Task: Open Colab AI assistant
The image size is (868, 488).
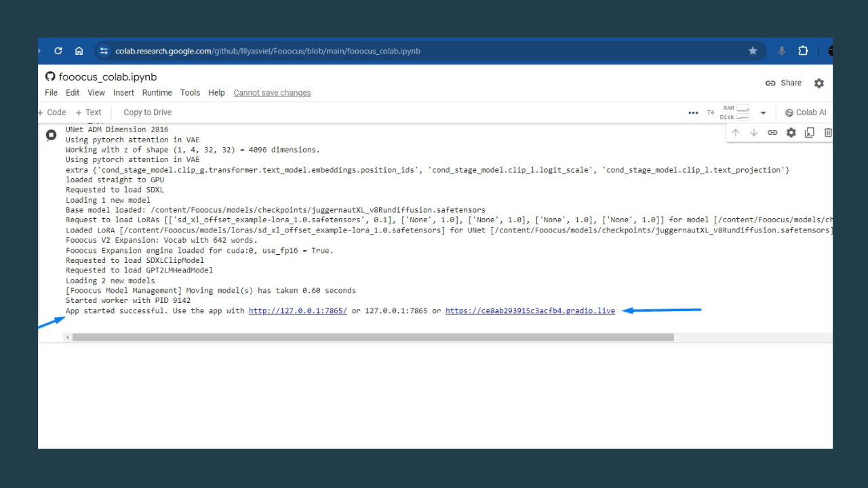Action: (x=806, y=113)
